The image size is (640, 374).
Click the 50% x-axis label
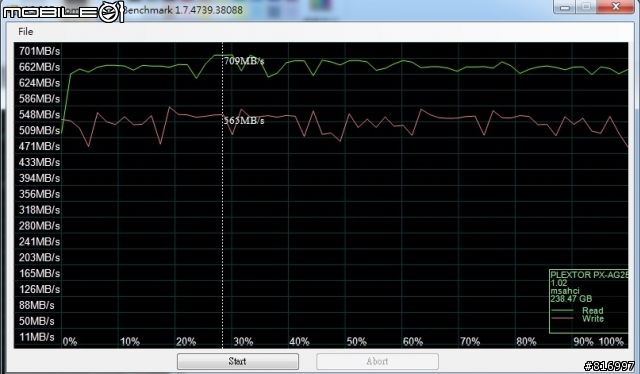coord(356,342)
